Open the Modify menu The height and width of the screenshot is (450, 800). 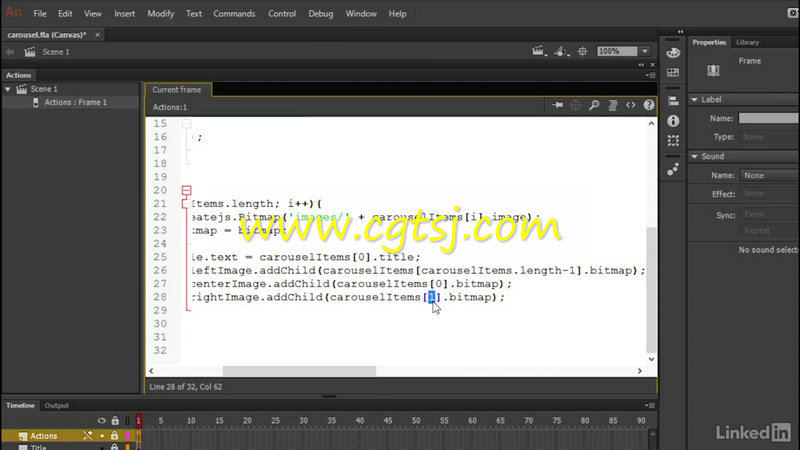click(x=161, y=14)
